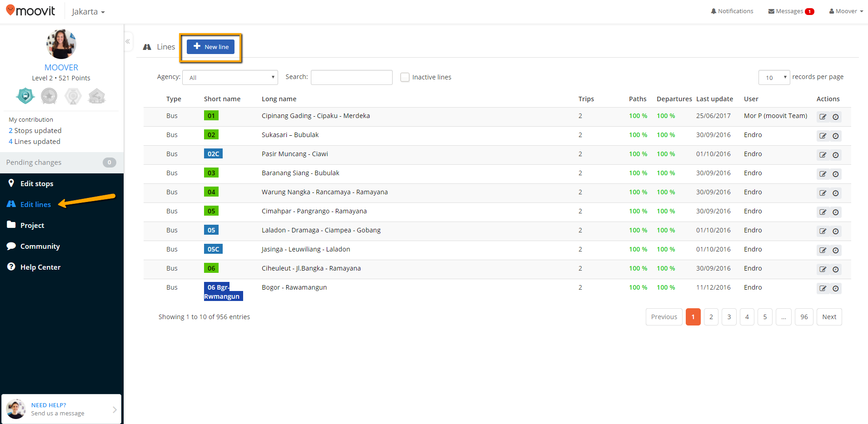Open records per page dropdown

coord(774,77)
